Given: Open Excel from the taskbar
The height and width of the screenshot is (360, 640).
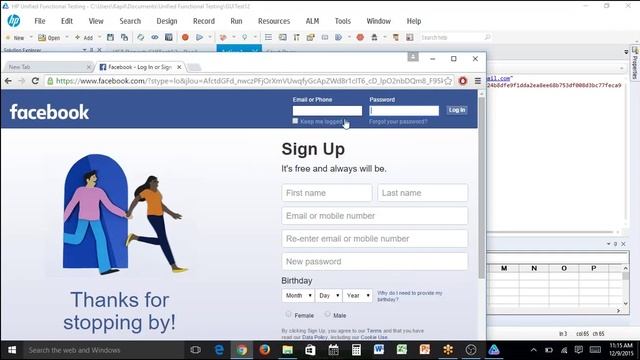Looking at the screenshot, I should pos(402,350).
